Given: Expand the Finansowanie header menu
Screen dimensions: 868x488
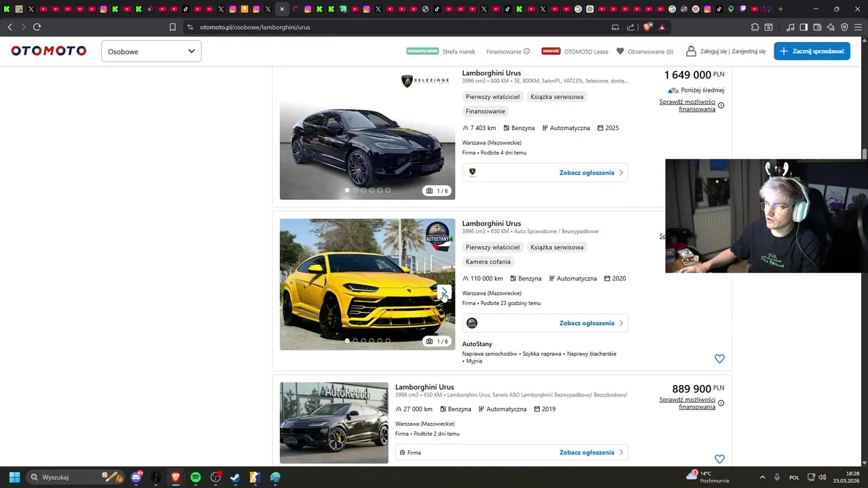Looking at the screenshot, I should click(x=508, y=52).
